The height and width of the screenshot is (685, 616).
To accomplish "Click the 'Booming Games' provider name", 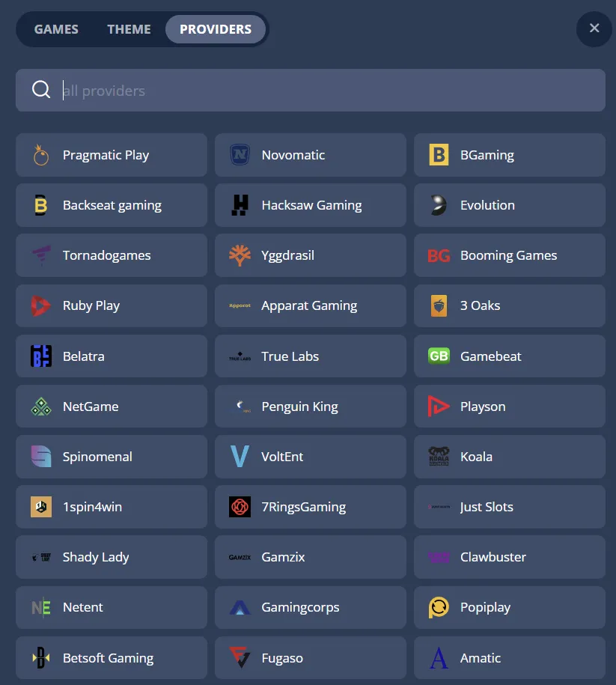I will pos(508,255).
